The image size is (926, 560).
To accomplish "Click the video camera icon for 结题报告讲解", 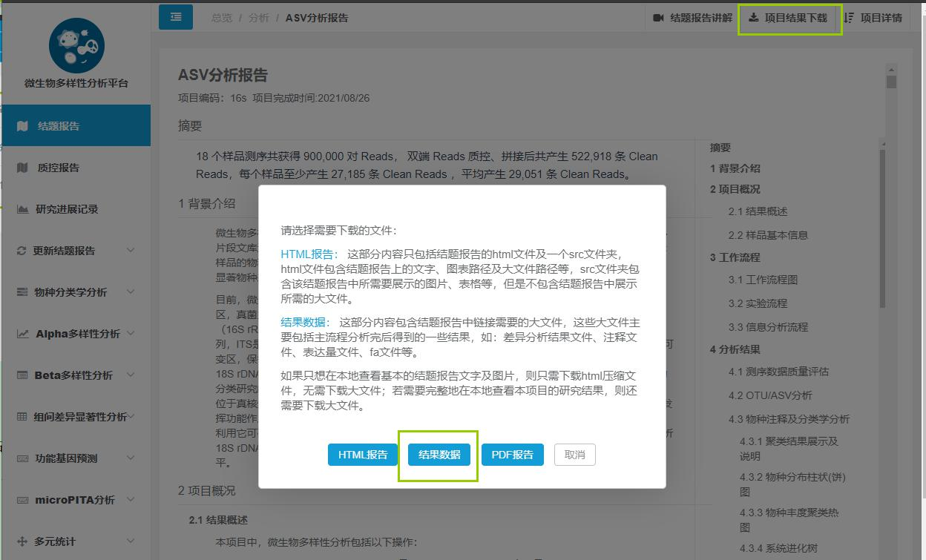I will 658,18.
